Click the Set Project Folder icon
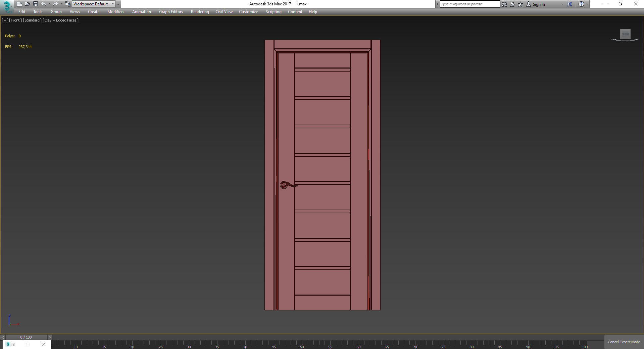The width and height of the screenshot is (644, 349). (67, 4)
